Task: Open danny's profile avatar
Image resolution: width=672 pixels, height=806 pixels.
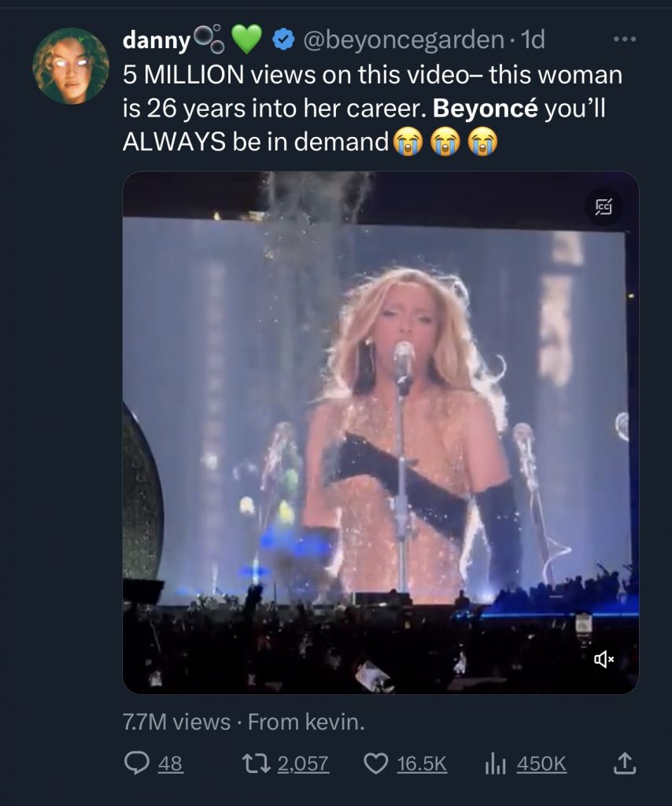Action: point(71,66)
